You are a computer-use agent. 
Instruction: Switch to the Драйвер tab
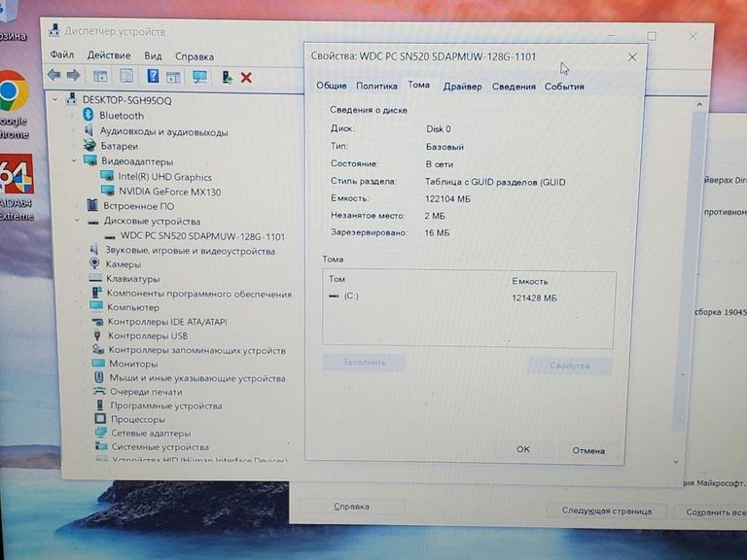coord(462,87)
